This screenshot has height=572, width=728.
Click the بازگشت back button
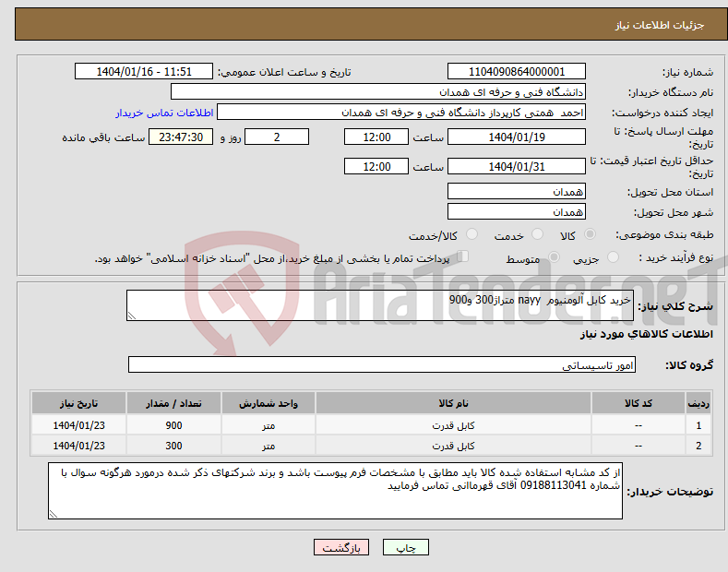341,547
